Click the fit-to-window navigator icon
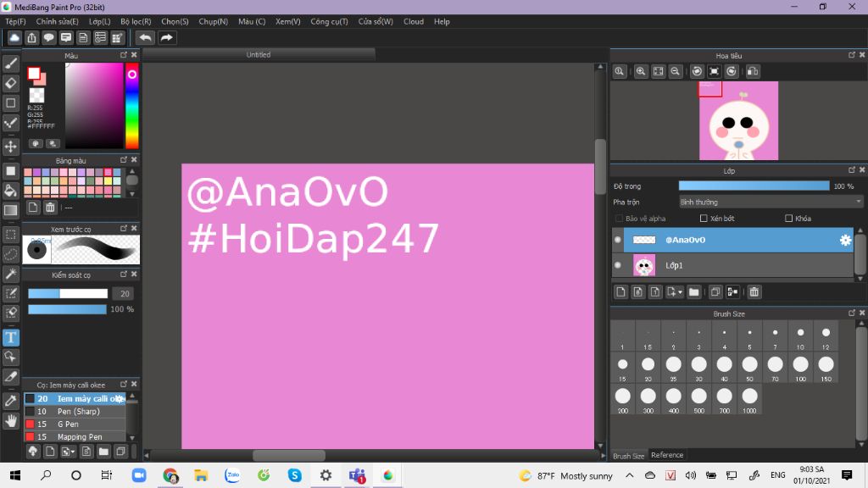The height and width of the screenshot is (488, 868). tap(658, 71)
